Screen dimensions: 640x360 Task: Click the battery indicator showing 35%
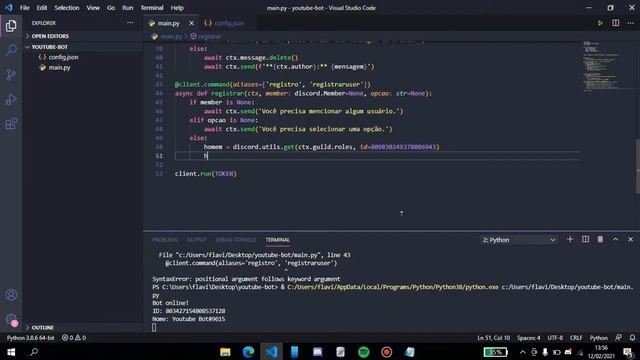pyautogui.click(x=496, y=352)
